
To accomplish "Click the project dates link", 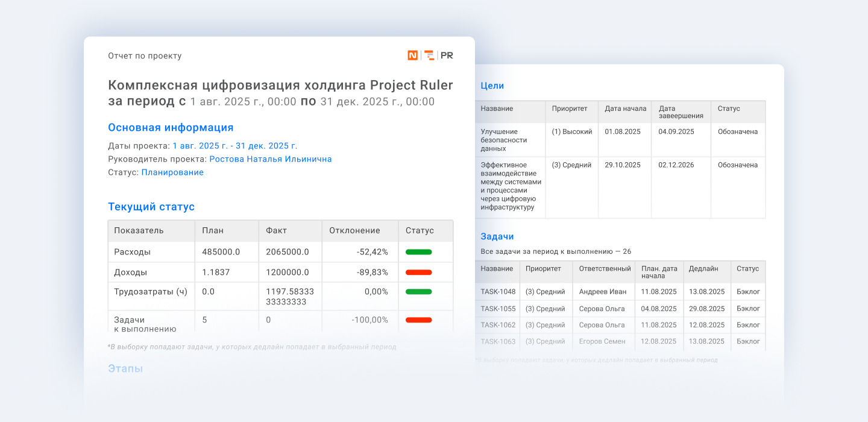I will point(234,146).
